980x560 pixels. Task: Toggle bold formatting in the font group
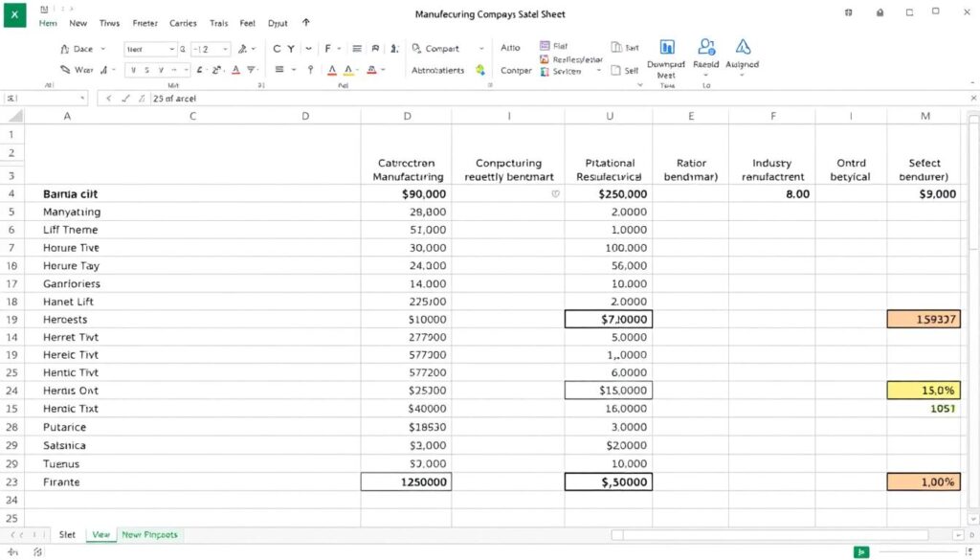tap(133, 69)
